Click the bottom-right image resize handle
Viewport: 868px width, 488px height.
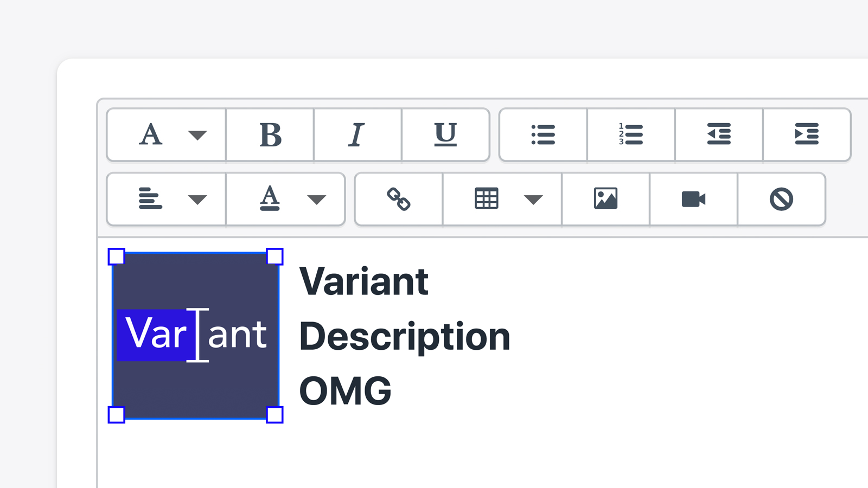click(x=276, y=415)
